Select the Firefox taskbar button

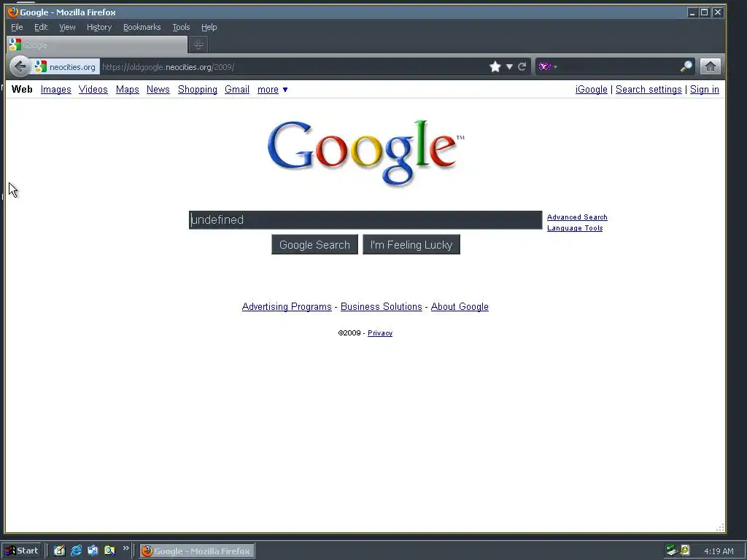tap(197, 551)
